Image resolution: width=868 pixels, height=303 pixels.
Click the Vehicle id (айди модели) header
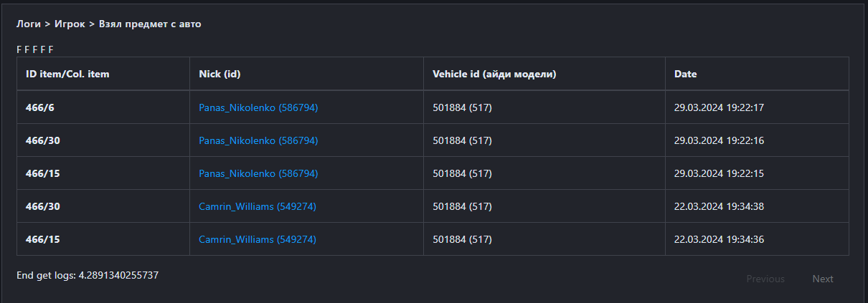coord(494,74)
